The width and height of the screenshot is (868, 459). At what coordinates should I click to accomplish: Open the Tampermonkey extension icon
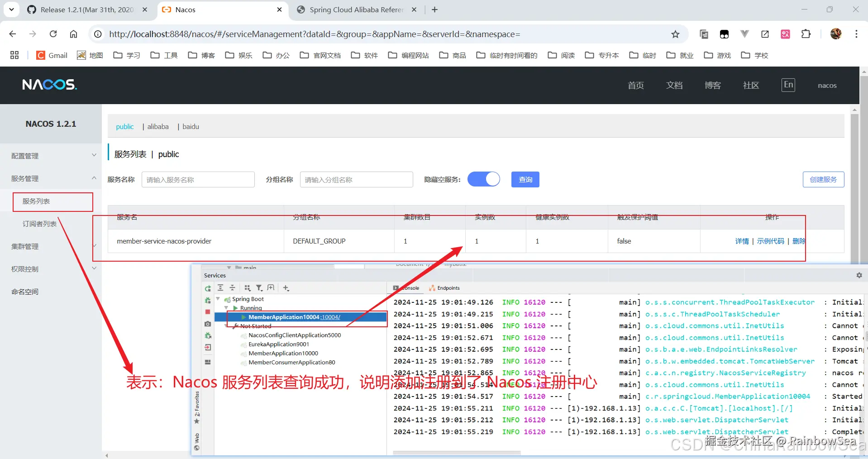click(x=724, y=34)
